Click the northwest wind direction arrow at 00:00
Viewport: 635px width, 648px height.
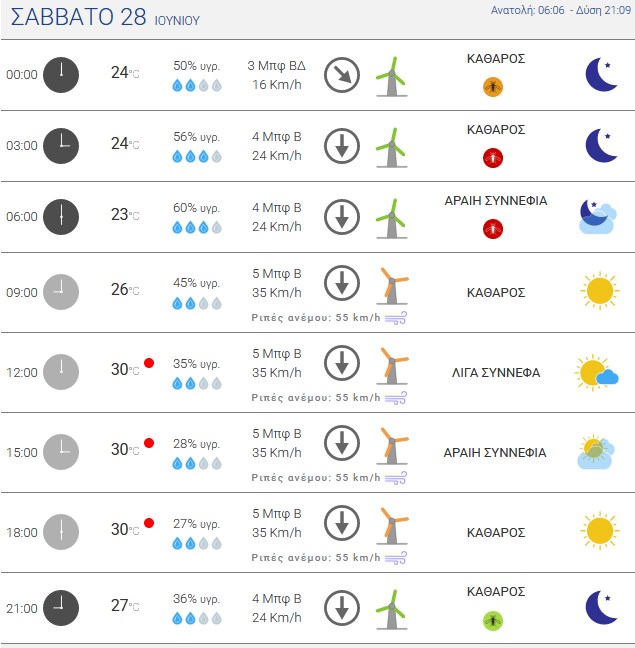[342, 75]
